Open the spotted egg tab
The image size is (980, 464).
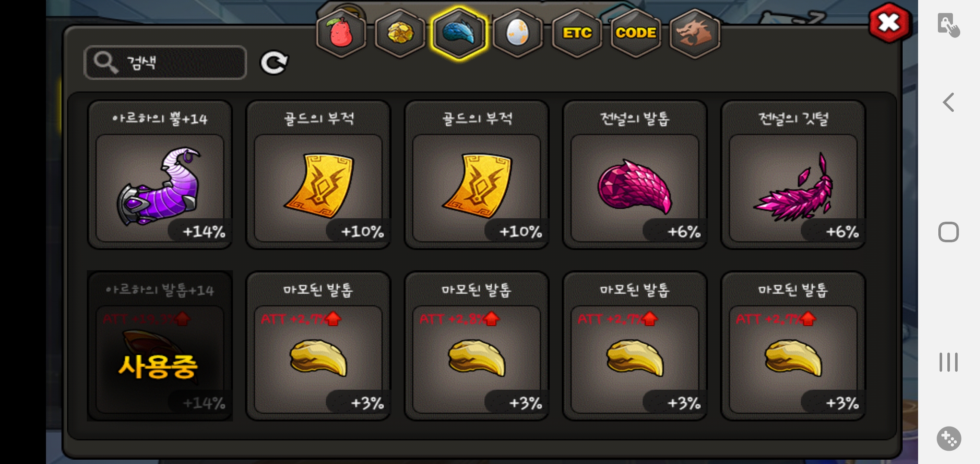[x=518, y=33]
